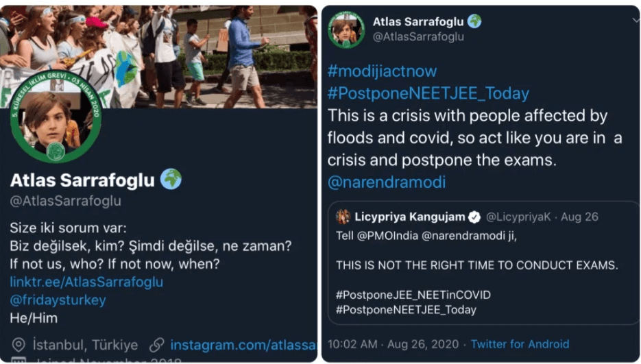Screen dimensions: 641x364
Task: Open the blue #PostponeNEETJEE_Today hashtag in main tweet
Action: [428, 93]
